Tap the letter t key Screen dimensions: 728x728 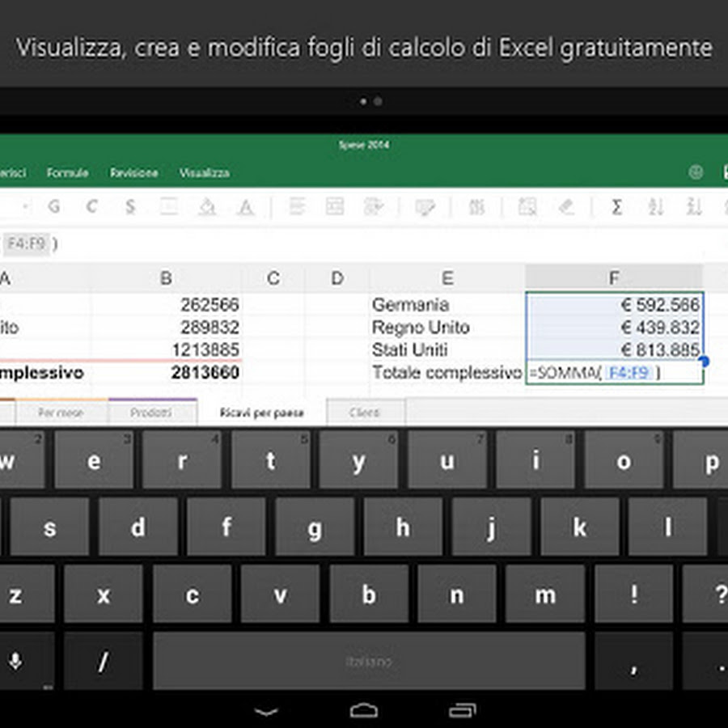point(271,459)
